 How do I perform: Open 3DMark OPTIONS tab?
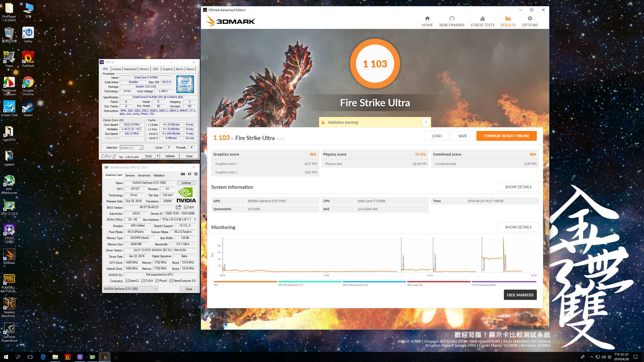click(530, 21)
